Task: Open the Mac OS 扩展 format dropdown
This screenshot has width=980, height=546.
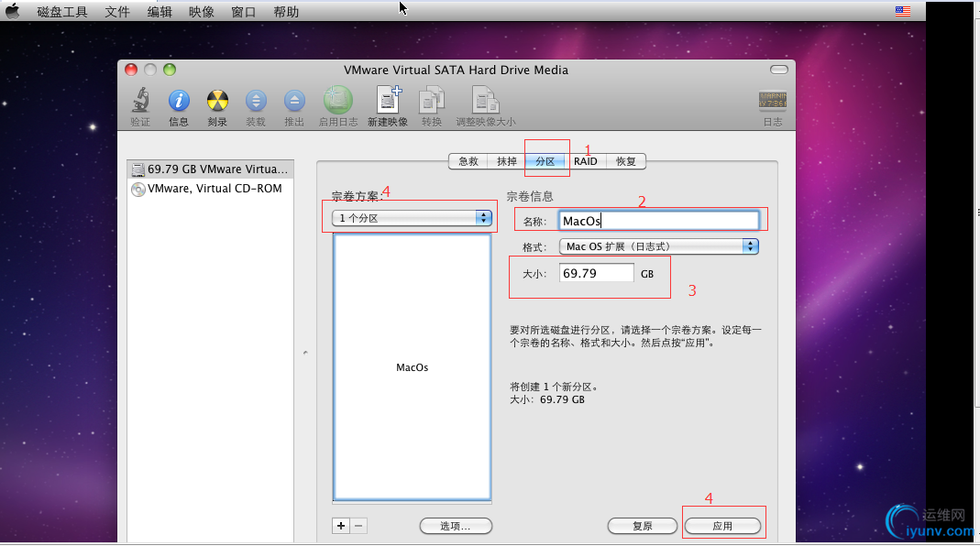Action: [659, 246]
